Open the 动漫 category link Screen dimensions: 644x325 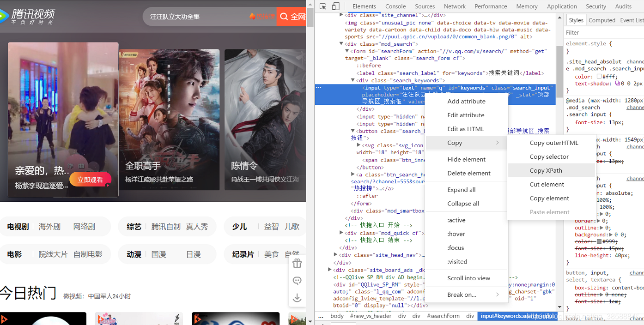pyautogui.click(x=134, y=254)
